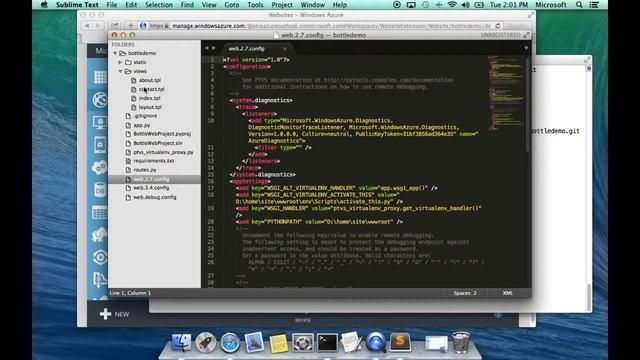Open web.debug.config in the sidebar
The width and height of the screenshot is (640, 360).
click(x=155, y=197)
